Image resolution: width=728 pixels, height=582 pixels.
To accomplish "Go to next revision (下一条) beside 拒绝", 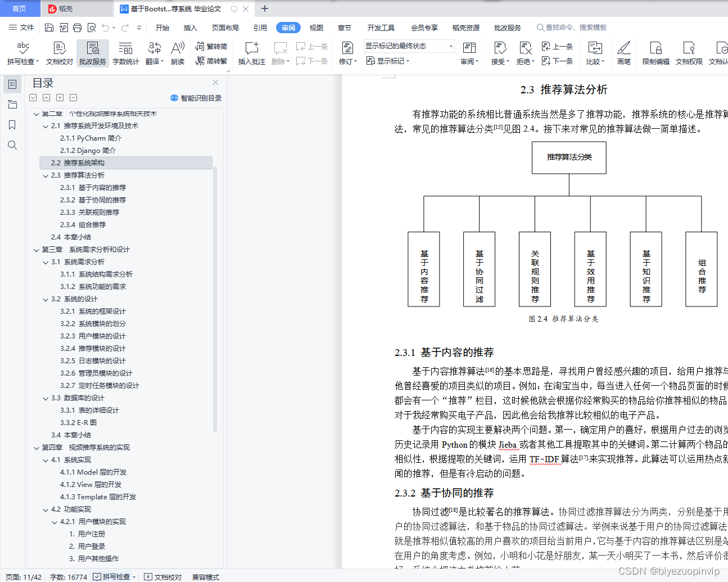I will click(x=557, y=61).
